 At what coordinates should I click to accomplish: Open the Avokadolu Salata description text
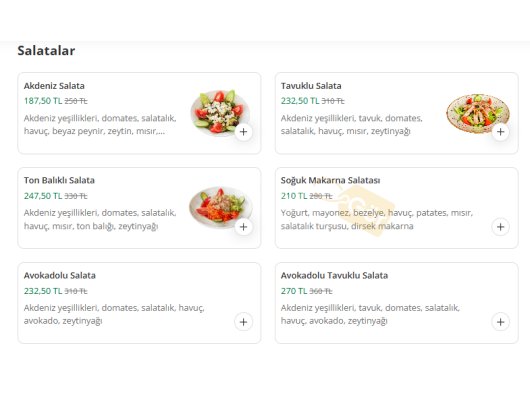[114, 314]
